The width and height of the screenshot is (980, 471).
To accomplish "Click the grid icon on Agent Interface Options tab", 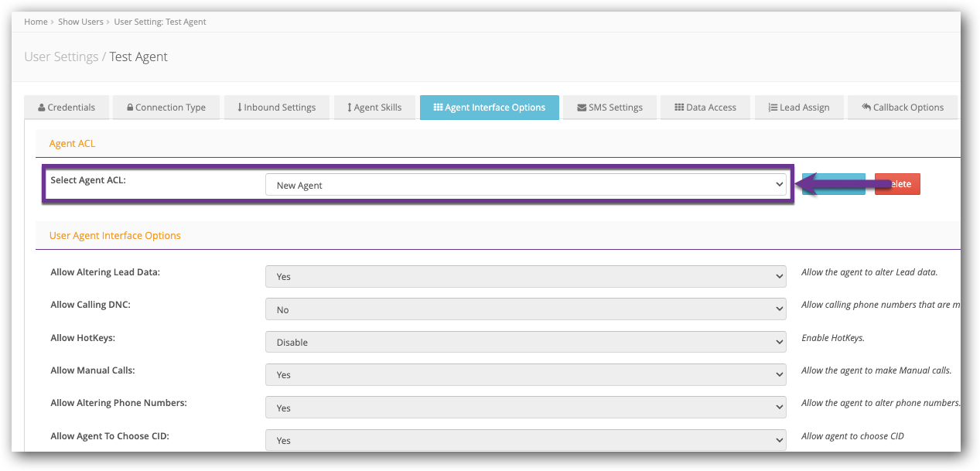I will tap(439, 108).
